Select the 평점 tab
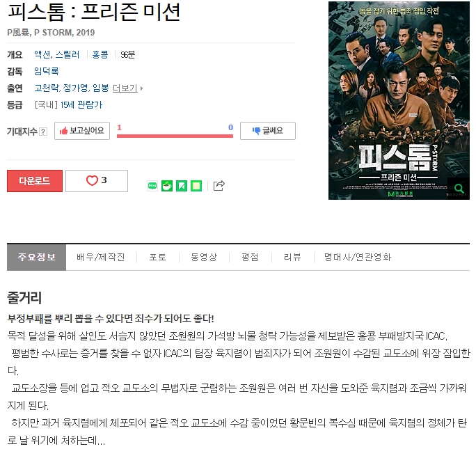This screenshot has width=476, height=449. pyautogui.click(x=250, y=257)
